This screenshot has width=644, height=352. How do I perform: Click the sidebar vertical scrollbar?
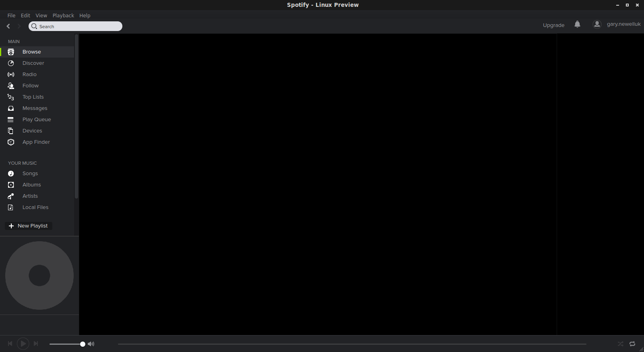(x=76, y=116)
